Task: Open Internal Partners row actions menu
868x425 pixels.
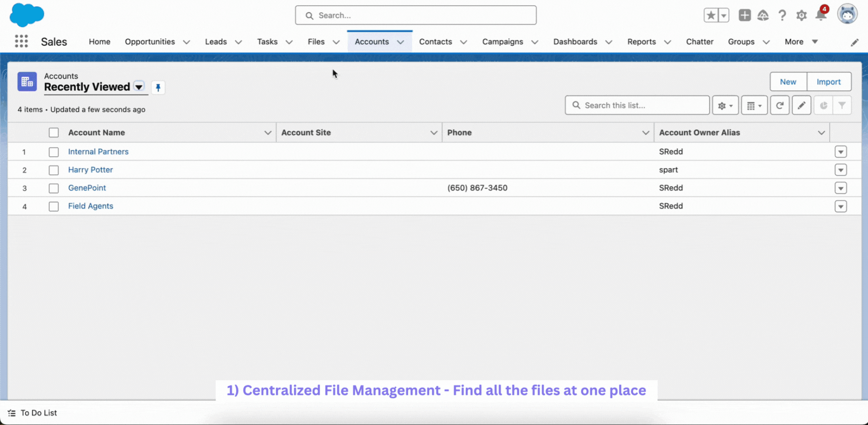Action: 840,152
